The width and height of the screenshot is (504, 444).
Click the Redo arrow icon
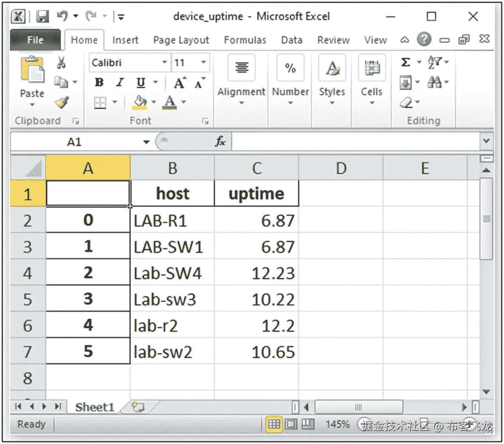pyautogui.click(x=91, y=16)
